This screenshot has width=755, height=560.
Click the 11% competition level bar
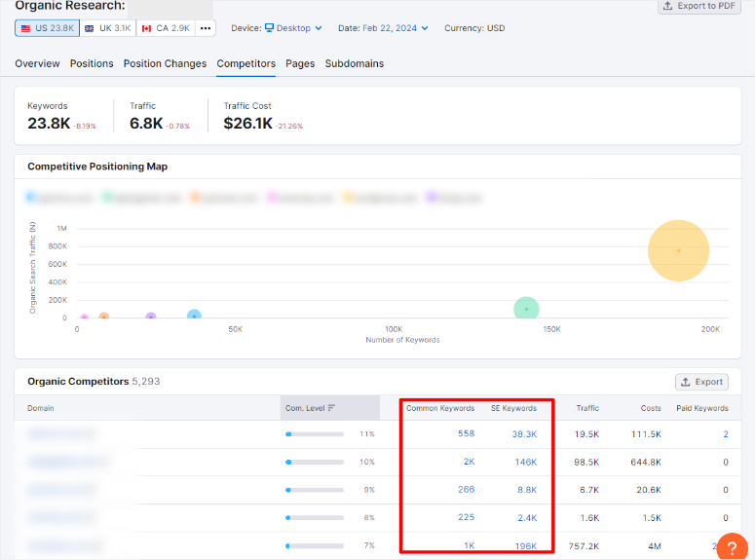(x=315, y=433)
